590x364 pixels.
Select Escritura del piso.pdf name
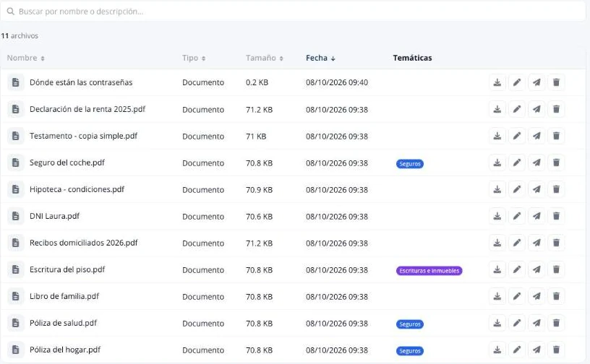(x=67, y=269)
